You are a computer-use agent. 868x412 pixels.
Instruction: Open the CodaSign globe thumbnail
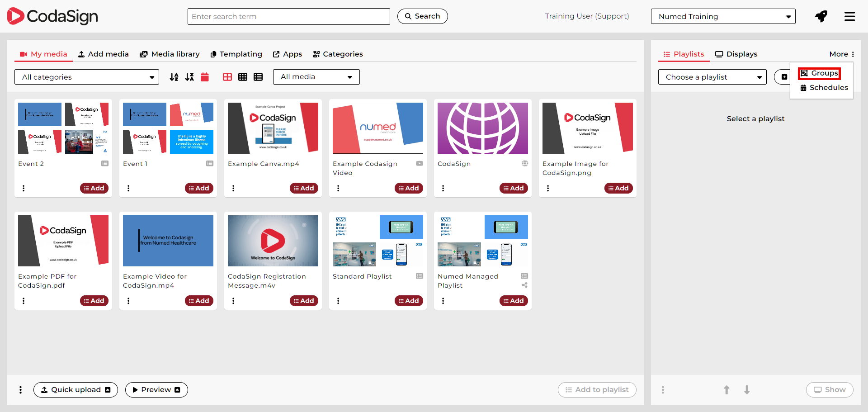[482, 128]
